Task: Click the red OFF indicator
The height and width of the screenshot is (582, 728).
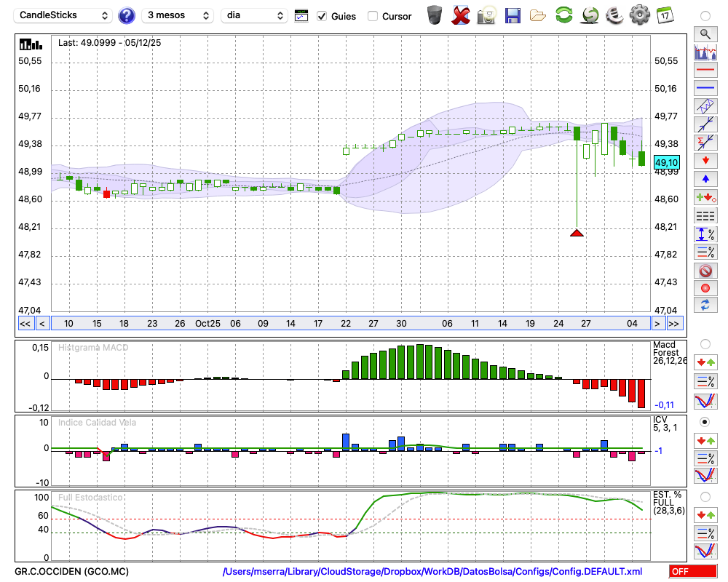Action: (692, 571)
